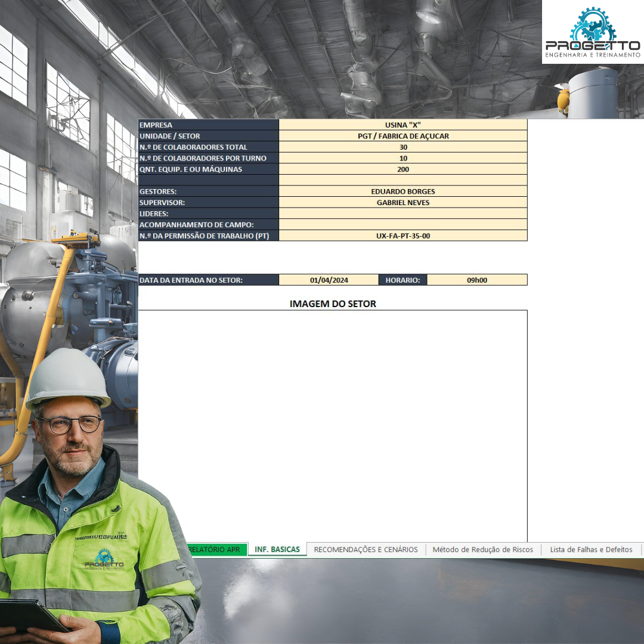This screenshot has width=644, height=644.
Task: Select the INF. BASICAS sheet tab
Action: [x=277, y=549]
